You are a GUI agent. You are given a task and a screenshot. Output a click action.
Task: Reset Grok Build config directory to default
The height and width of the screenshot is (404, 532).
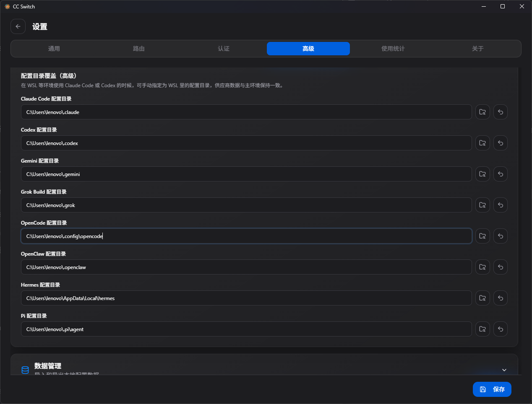[x=501, y=205]
